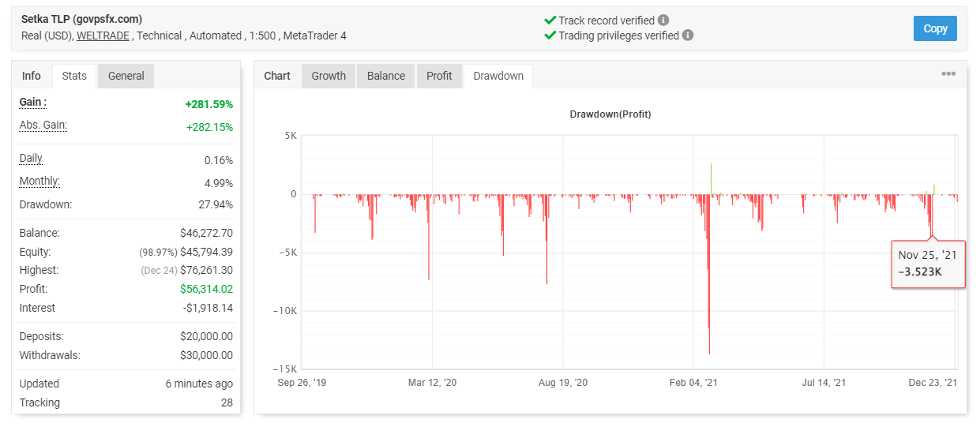Viewport: 980px width, 423px height.
Task: Click the $56,314.02 profit value
Action: tap(206, 289)
